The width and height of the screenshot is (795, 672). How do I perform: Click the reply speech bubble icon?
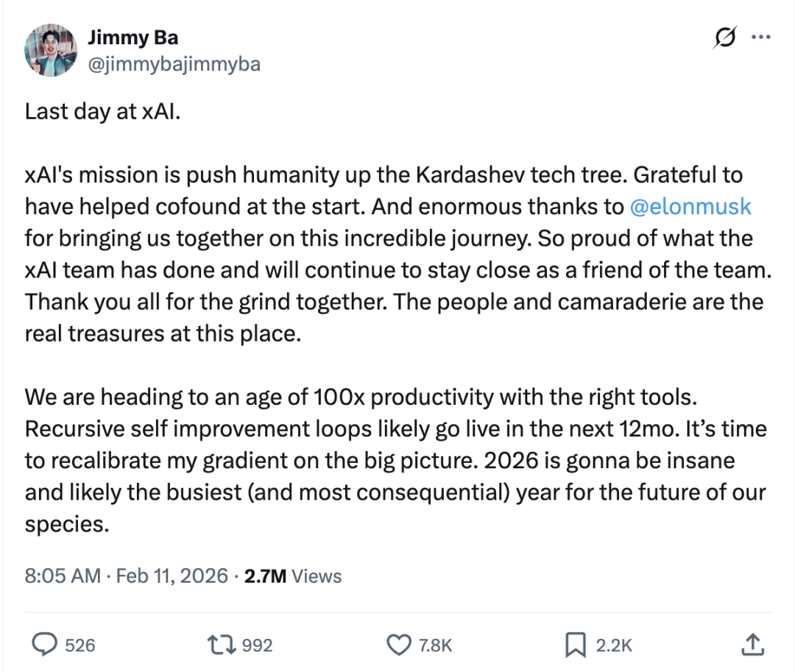(x=45, y=646)
